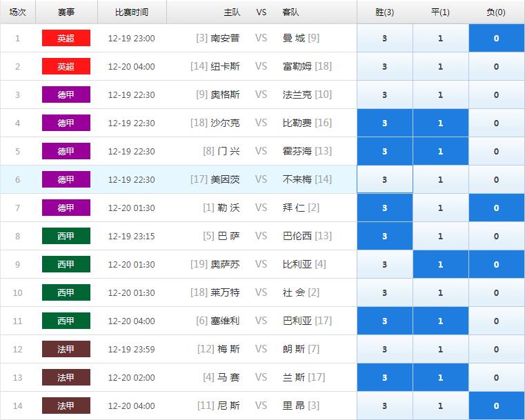Screen dimensions: 525x420
Task: Select win (3) for 梅斯 vs 朗斯
Action: click(385, 350)
